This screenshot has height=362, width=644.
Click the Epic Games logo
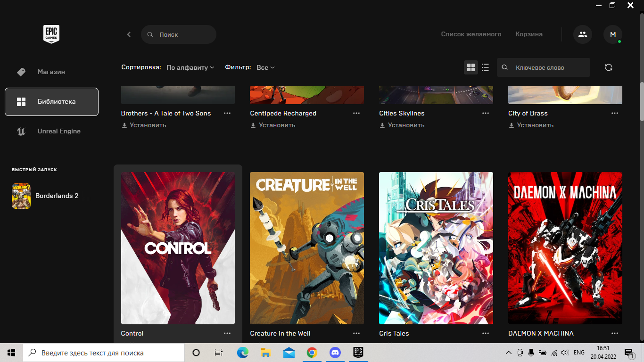[x=51, y=34]
